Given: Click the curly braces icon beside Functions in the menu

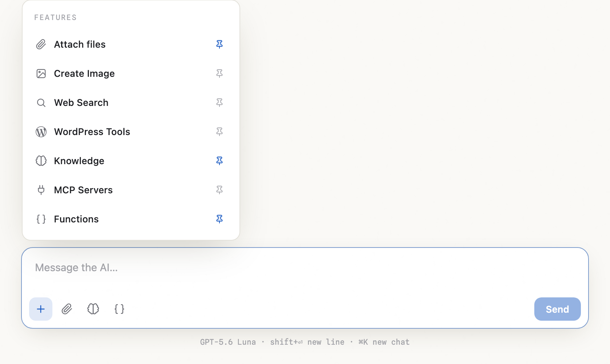Looking at the screenshot, I should click(x=41, y=219).
